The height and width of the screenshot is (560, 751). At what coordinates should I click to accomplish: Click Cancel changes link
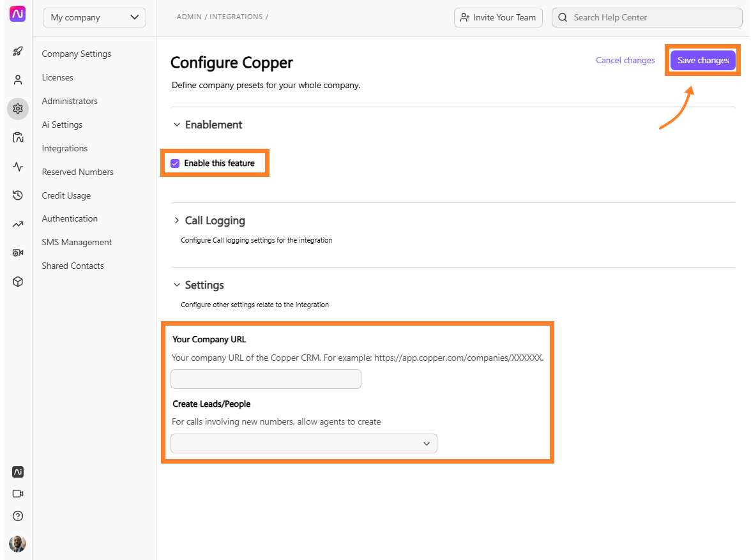click(625, 61)
